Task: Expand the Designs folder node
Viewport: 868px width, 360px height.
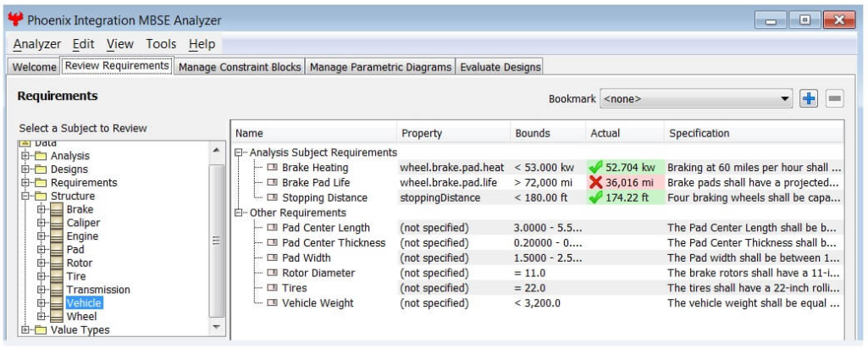Action: pos(25,169)
